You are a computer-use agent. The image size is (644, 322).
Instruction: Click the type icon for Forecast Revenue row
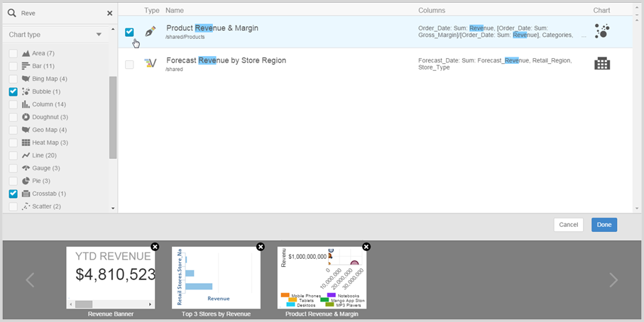pyautogui.click(x=150, y=64)
